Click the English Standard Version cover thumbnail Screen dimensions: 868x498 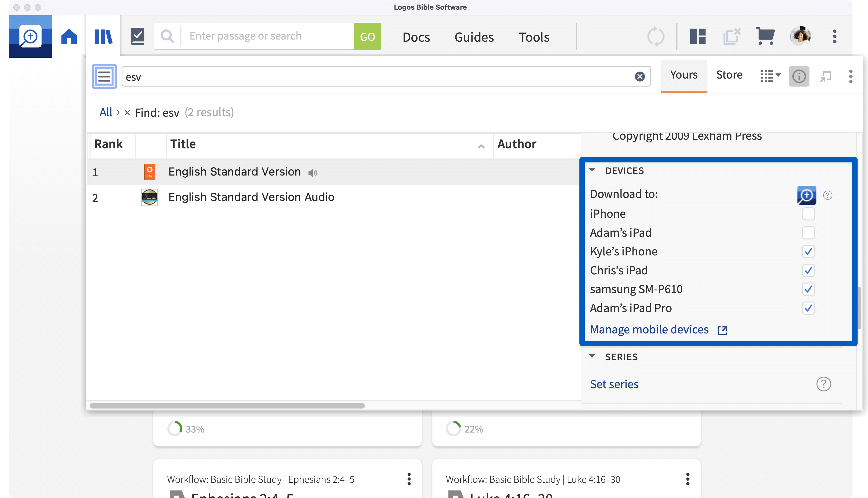click(x=149, y=172)
